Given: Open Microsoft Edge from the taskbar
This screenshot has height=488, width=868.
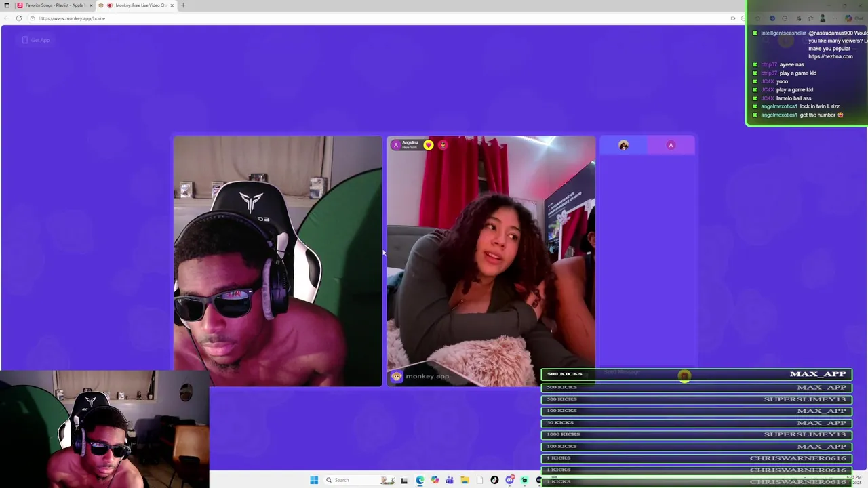Looking at the screenshot, I should click(x=420, y=480).
